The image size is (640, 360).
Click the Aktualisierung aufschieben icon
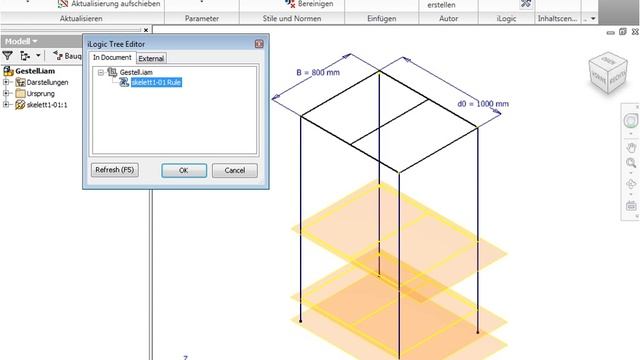coord(62,4)
